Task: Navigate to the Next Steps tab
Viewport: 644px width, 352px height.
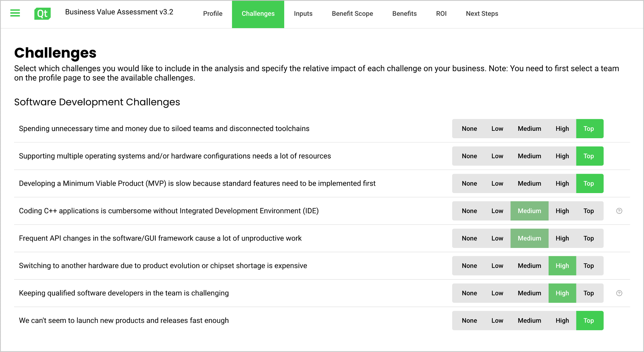Action: pyautogui.click(x=482, y=14)
